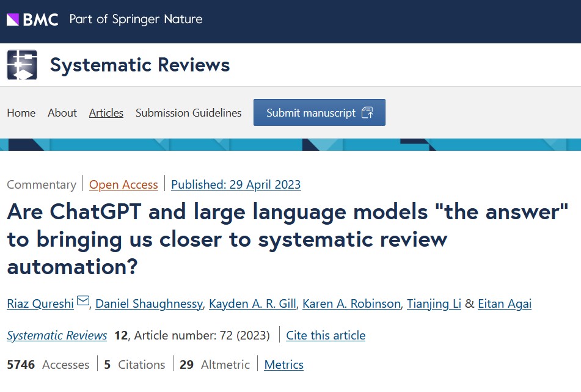Open the Metrics link
Viewport: 581px width, 392px height.
(x=284, y=365)
